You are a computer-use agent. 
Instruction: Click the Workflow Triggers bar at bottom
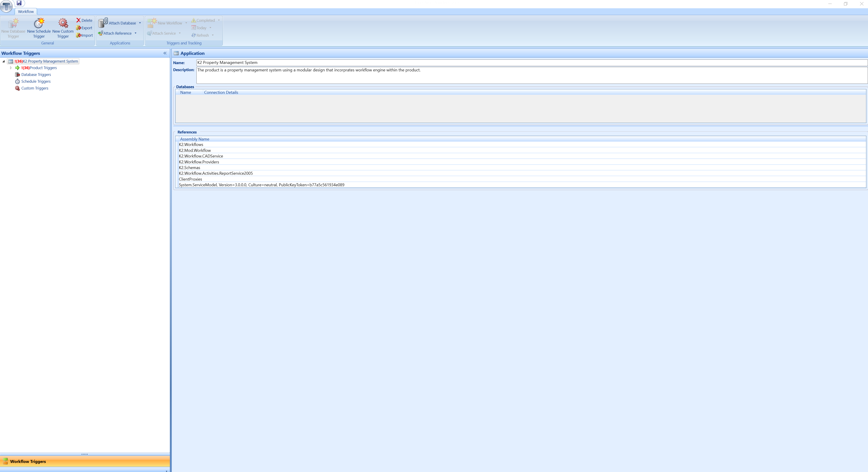click(28, 462)
